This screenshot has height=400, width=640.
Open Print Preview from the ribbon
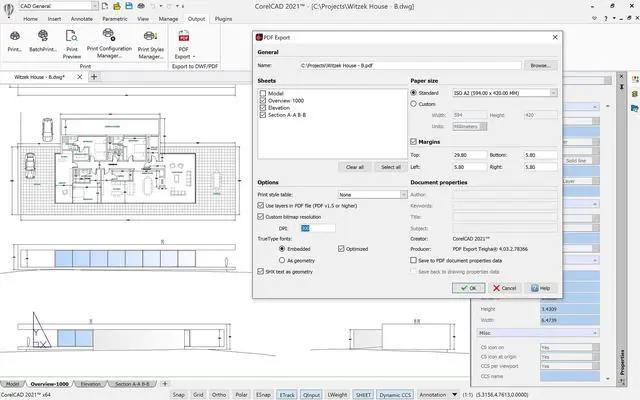[x=72, y=44]
